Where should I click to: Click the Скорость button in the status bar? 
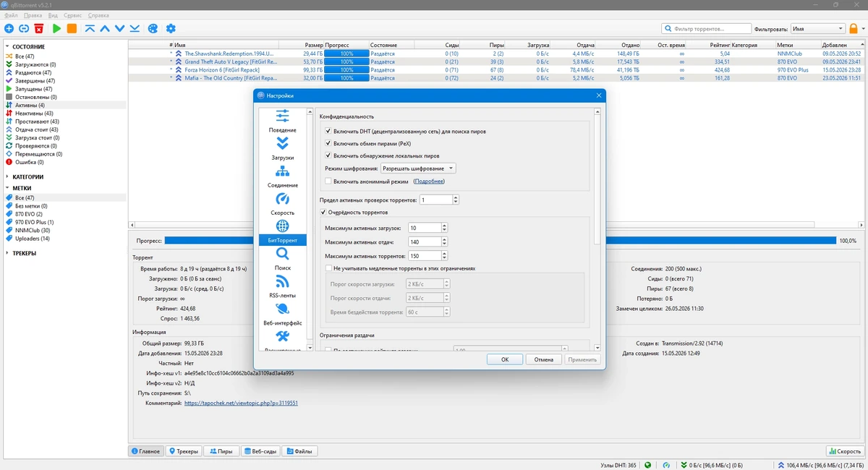[x=845, y=451]
